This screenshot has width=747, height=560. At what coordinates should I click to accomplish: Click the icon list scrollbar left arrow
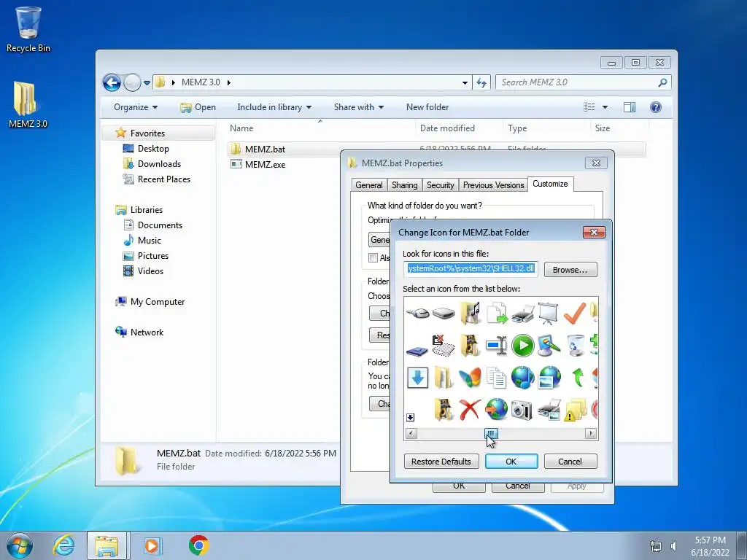pyautogui.click(x=411, y=433)
